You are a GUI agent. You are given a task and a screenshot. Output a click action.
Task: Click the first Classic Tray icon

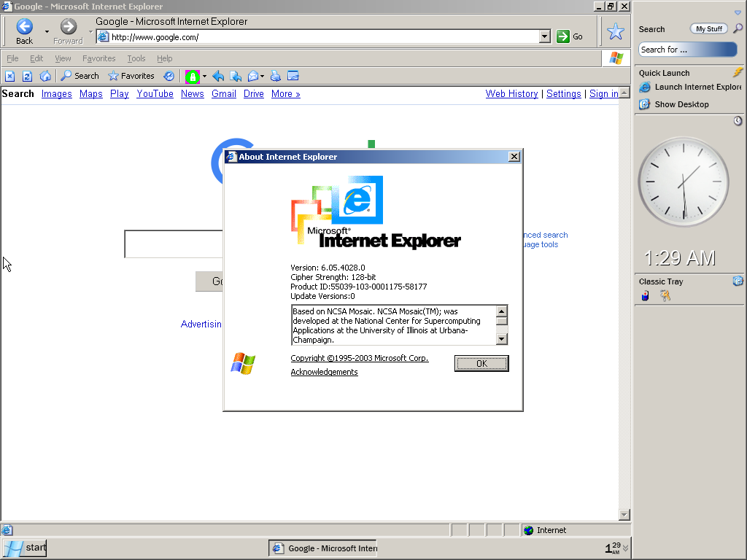[x=645, y=296]
